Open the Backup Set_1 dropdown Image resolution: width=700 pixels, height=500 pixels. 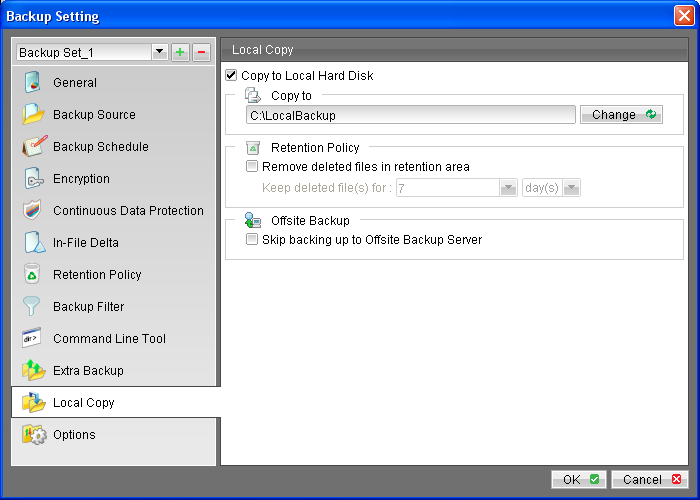tap(158, 52)
